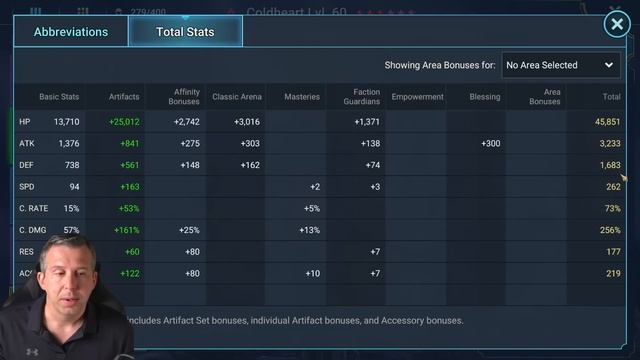Click ATK affinity bonus +275
Screen dimensions: 640x360
[x=190, y=143]
